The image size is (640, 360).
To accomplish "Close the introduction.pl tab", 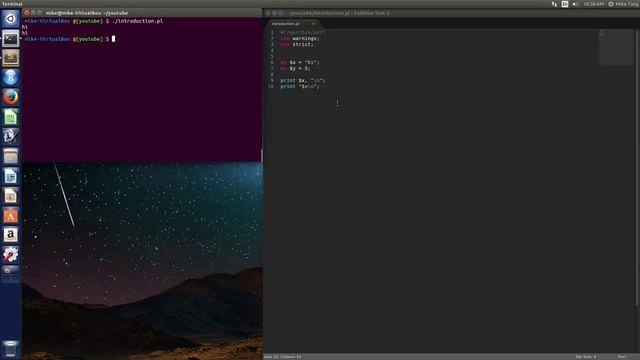I will point(313,24).
